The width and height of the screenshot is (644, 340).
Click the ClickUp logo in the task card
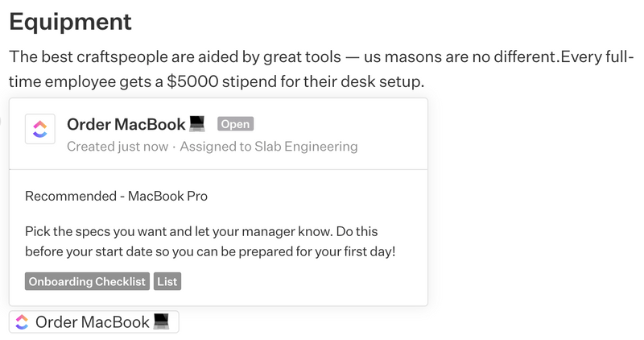click(x=40, y=129)
